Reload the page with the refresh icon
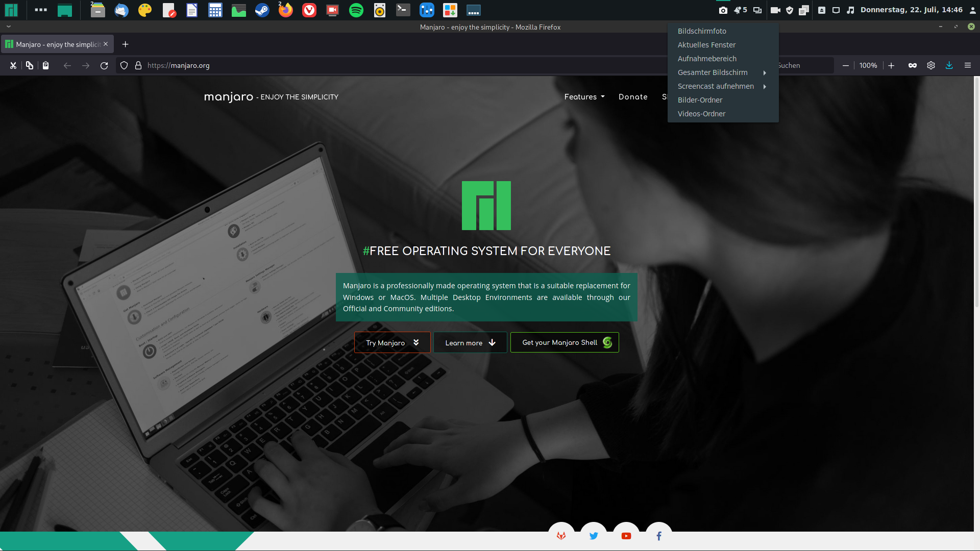 click(x=104, y=65)
